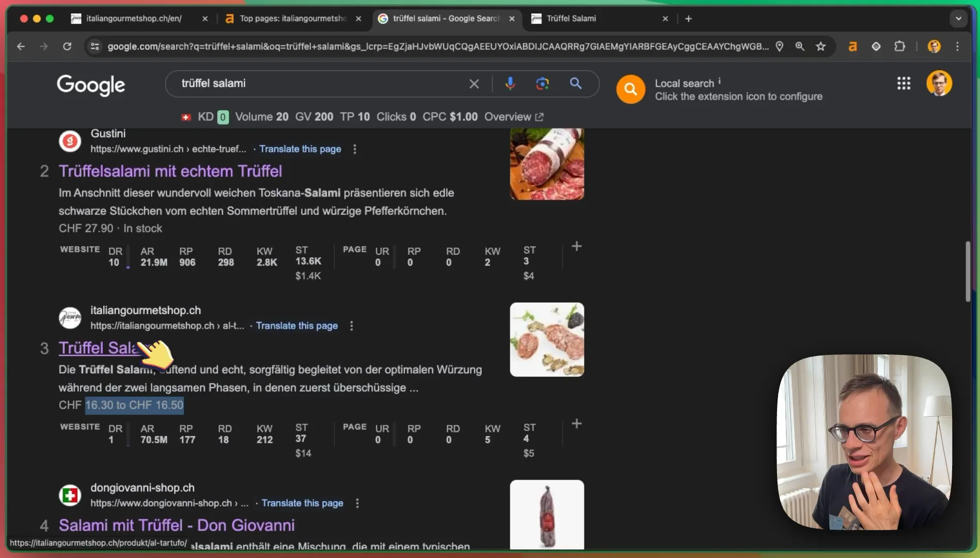Open Chrome three-dot menu
This screenshot has width=980, height=558.
click(x=957, y=47)
